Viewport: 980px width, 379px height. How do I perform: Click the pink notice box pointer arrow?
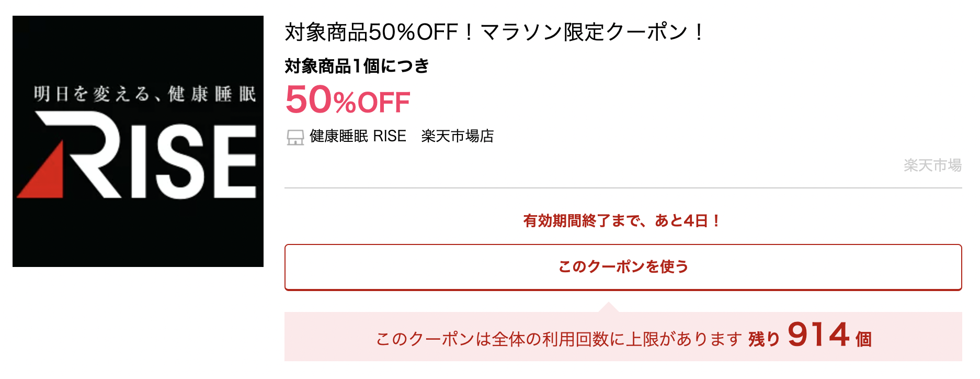click(x=608, y=307)
